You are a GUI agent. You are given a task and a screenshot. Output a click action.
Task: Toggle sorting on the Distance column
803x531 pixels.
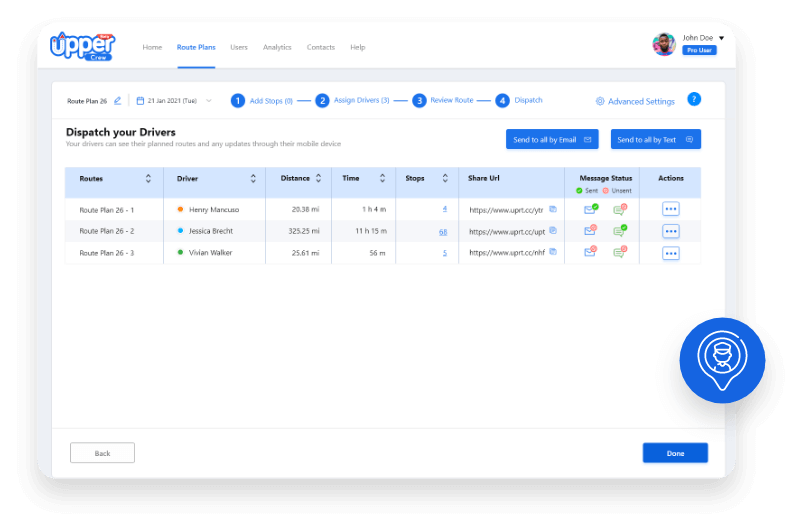(x=319, y=178)
